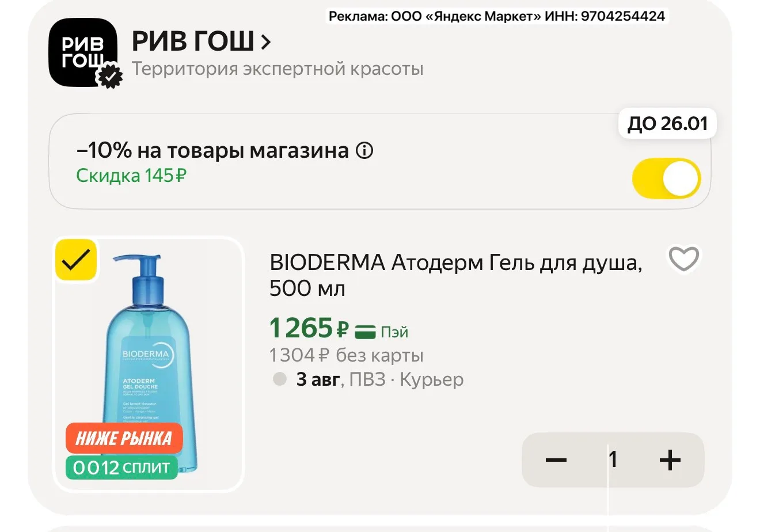Image resolution: width=760 pixels, height=532 pixels.
Task: Click the НИЖЕ РЫНКА badge
Action: (x=124, y=438)
